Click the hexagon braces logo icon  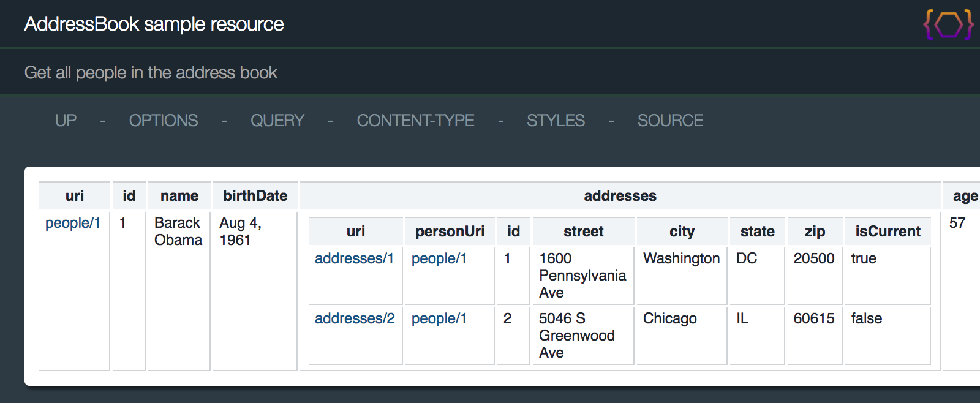tap(949, 24)
